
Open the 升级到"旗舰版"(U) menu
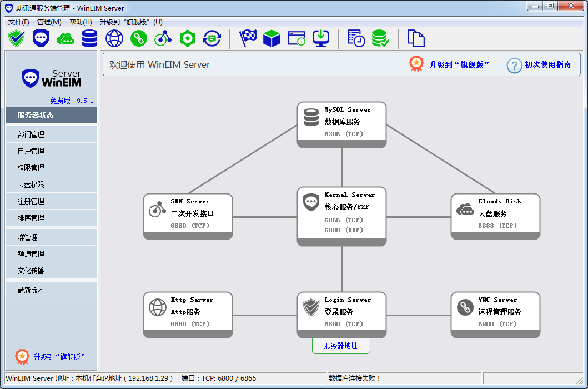[x=131, y=22]
